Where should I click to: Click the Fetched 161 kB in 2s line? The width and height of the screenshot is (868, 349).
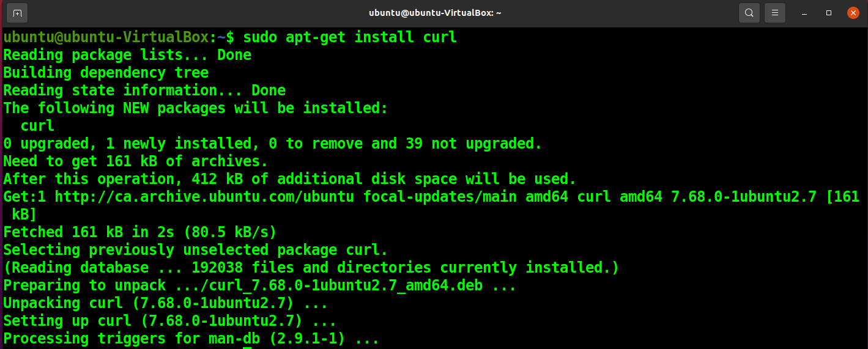point(140,232)
